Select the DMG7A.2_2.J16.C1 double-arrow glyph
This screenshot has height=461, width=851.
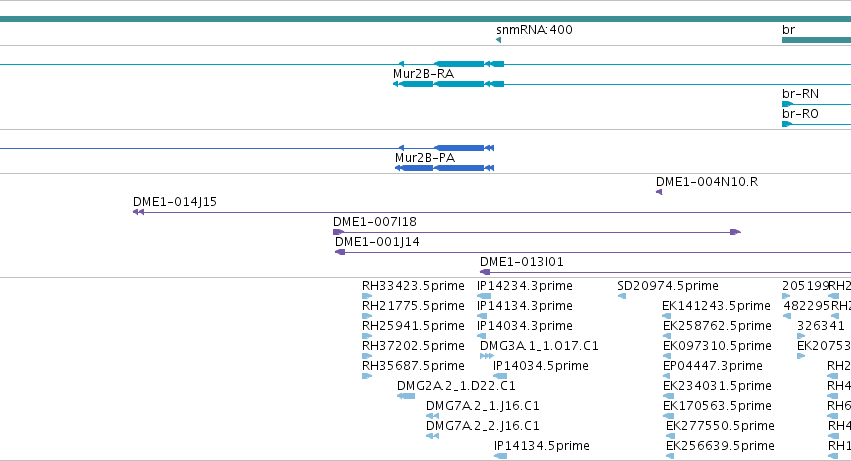click(x=433, y=436)
